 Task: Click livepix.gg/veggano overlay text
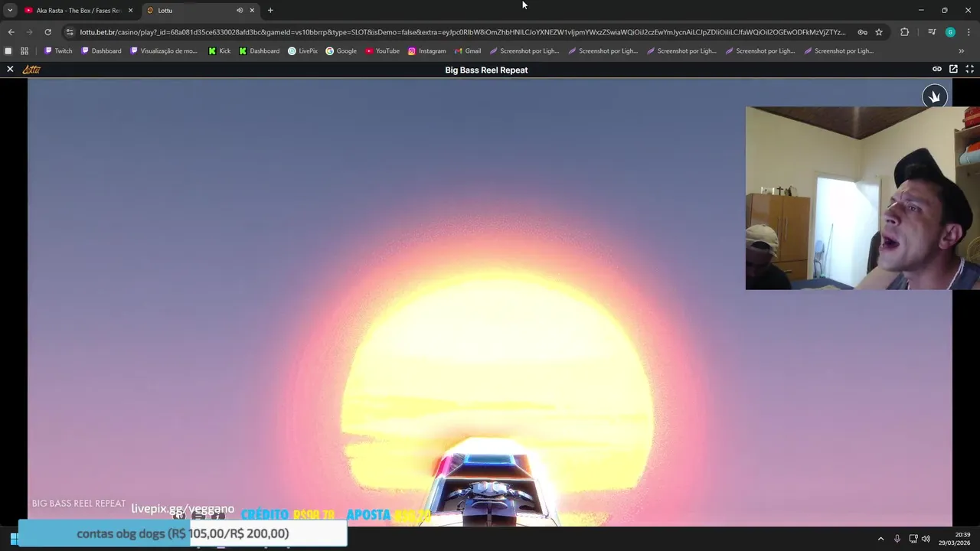pyautogui.click(x=182, y=509)
